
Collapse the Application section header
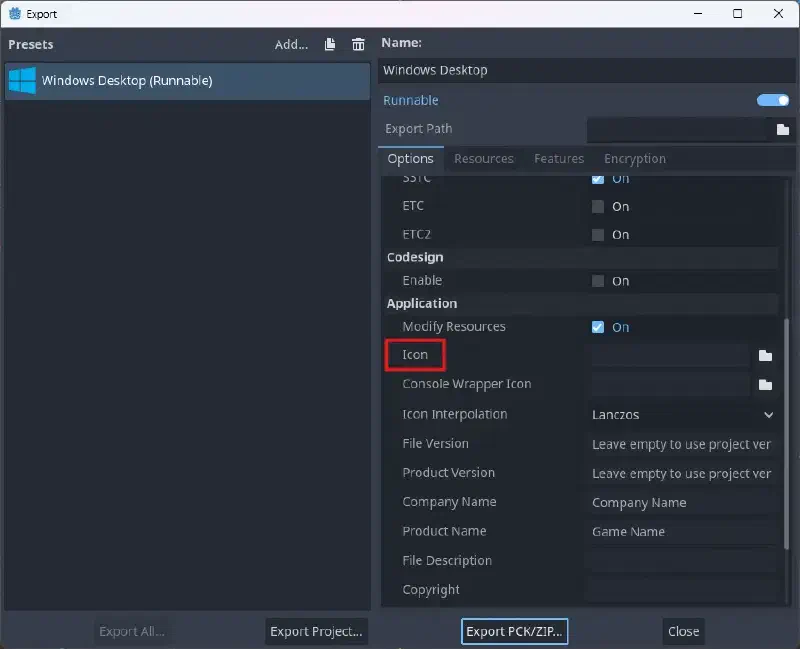(580, 304)
